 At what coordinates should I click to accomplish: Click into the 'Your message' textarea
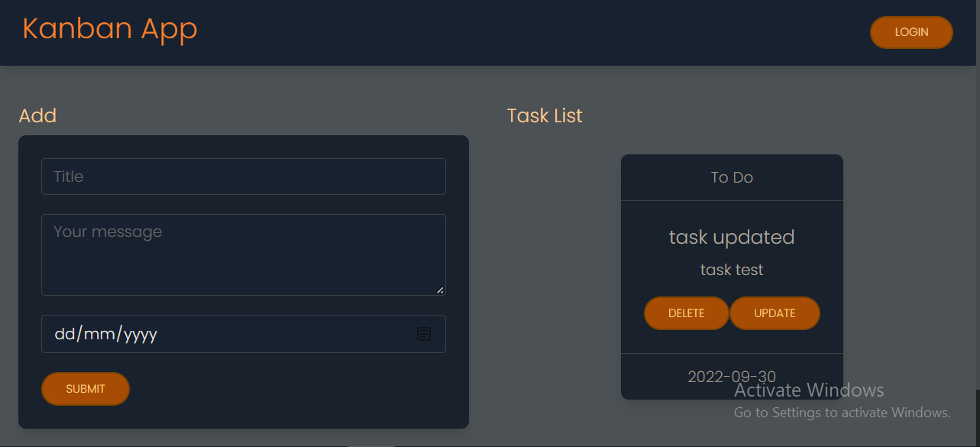244,254
